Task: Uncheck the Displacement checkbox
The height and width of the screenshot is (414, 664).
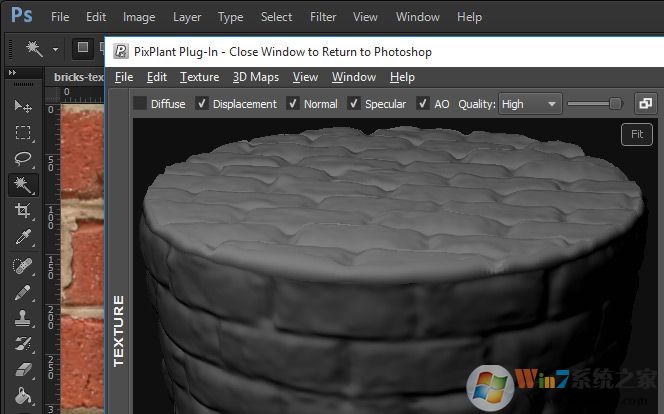Action: 203,103
